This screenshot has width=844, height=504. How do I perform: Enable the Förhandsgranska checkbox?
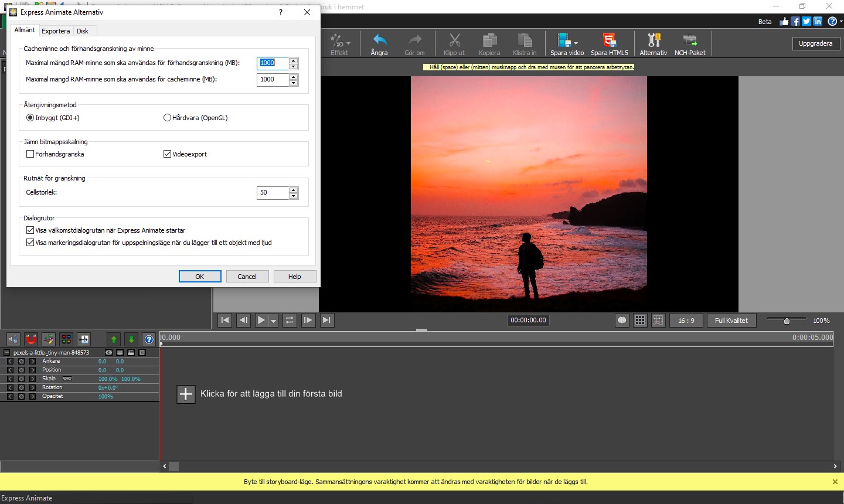coord(30,154)
